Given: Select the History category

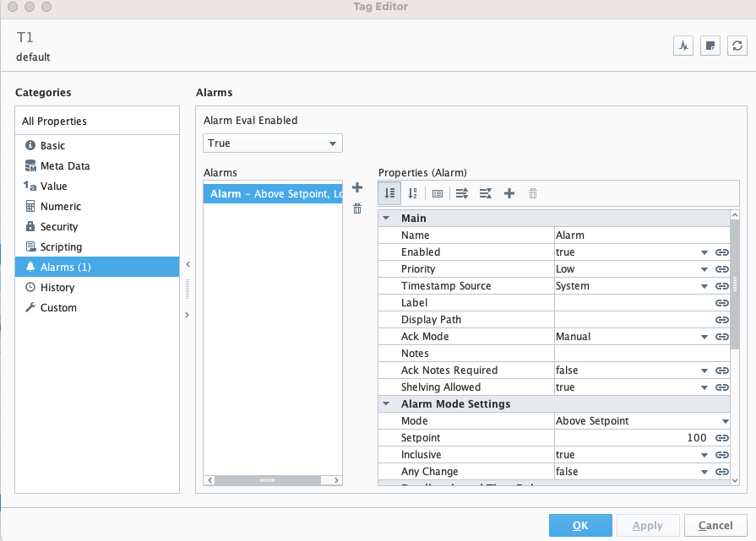Looking at the screenshot, I should 57,288.
